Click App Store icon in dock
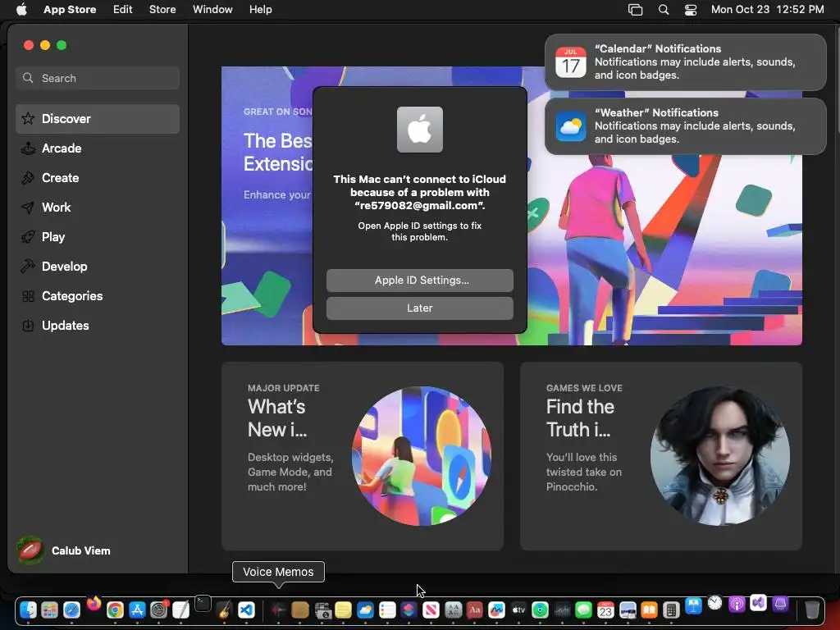Viewport: 840px width, 630px height. pyautogui.click(x=137, y=609)
